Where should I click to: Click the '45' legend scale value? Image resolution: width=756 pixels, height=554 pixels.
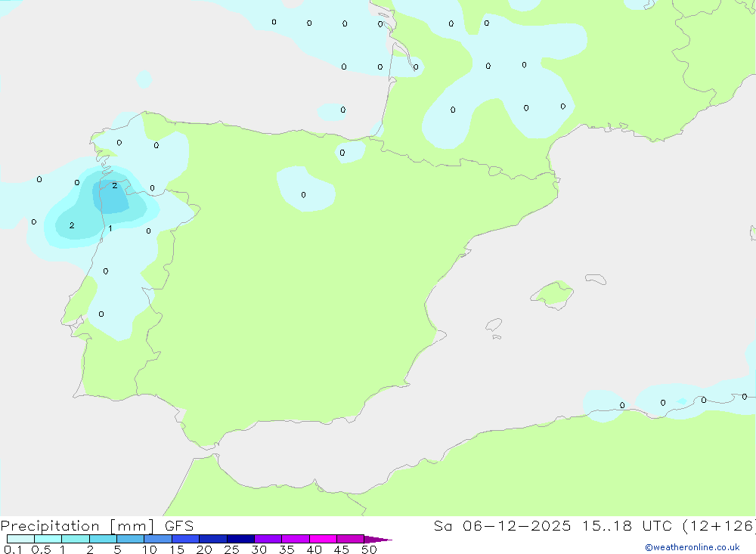(342, 549)
